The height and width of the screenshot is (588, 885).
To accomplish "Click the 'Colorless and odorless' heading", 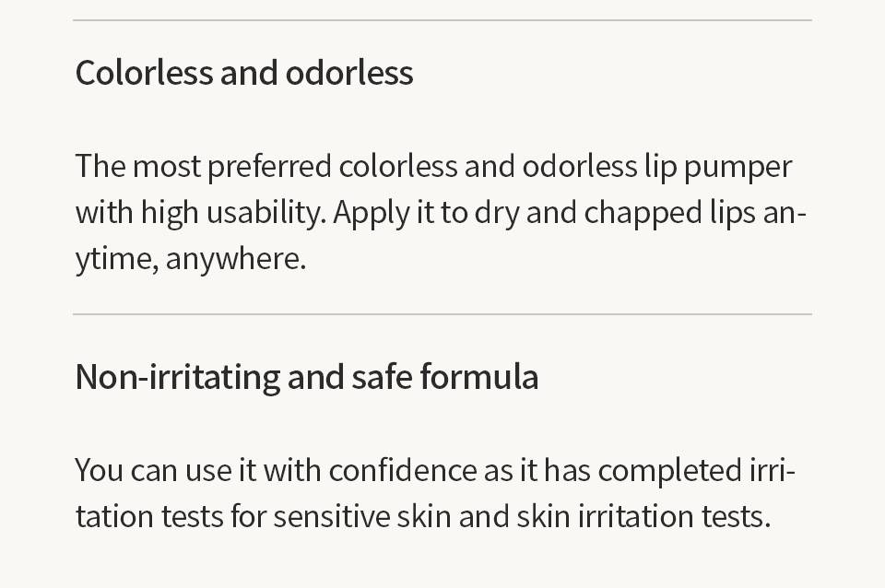I will [x=244, y=73].
